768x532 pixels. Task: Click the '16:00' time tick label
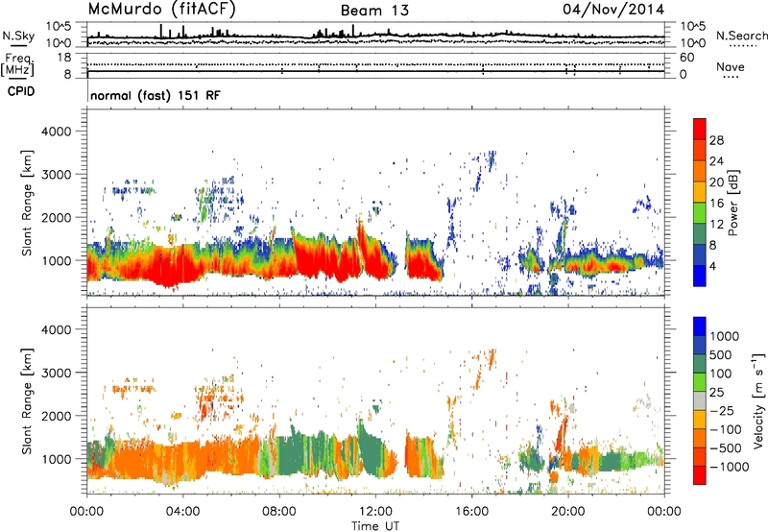[471, 512]
